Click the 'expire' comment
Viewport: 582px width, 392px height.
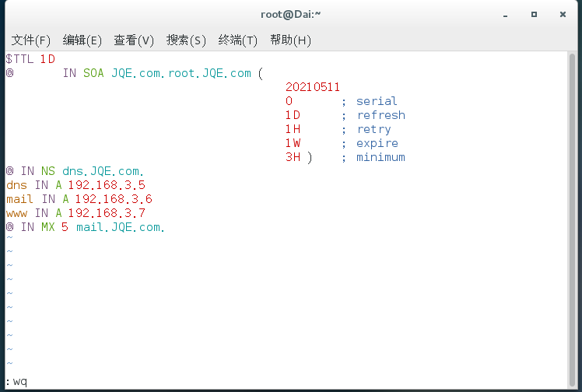(377, 144)
